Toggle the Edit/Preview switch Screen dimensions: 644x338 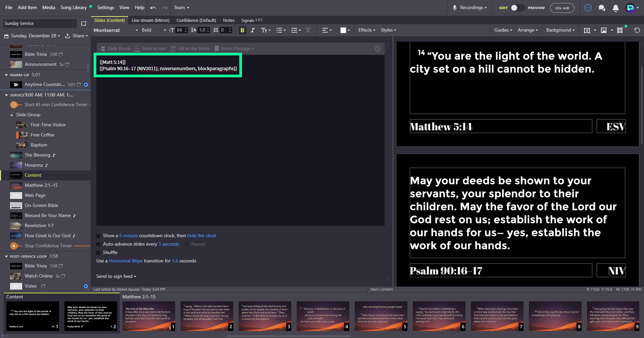[517, 8]
